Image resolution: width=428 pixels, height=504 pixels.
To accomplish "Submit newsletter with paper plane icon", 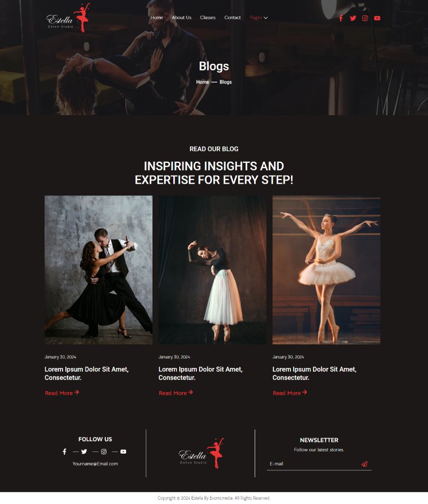I will (364, 464).
